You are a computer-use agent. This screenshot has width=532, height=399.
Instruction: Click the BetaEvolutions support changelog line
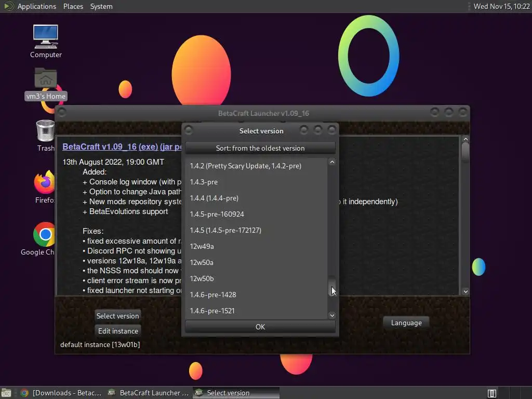click(x=125, y=211)
